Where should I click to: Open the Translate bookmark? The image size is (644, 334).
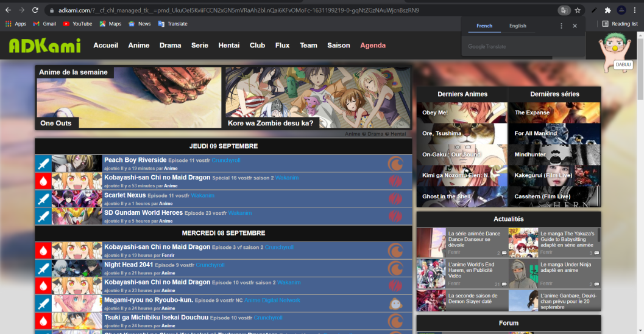pyautogui.click(x=173, y=24)
